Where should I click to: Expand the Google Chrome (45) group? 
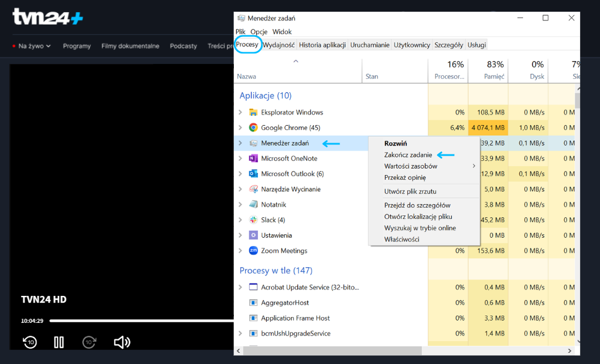click(x=240, y=128)
